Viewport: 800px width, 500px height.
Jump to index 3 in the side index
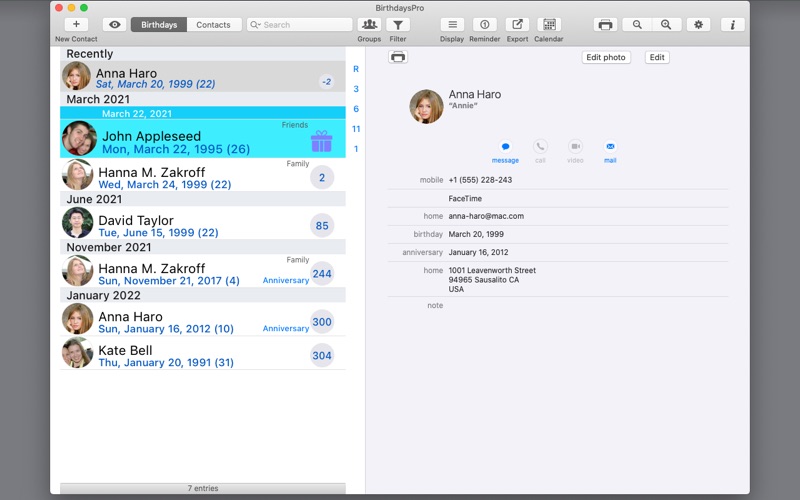point(356,89)
